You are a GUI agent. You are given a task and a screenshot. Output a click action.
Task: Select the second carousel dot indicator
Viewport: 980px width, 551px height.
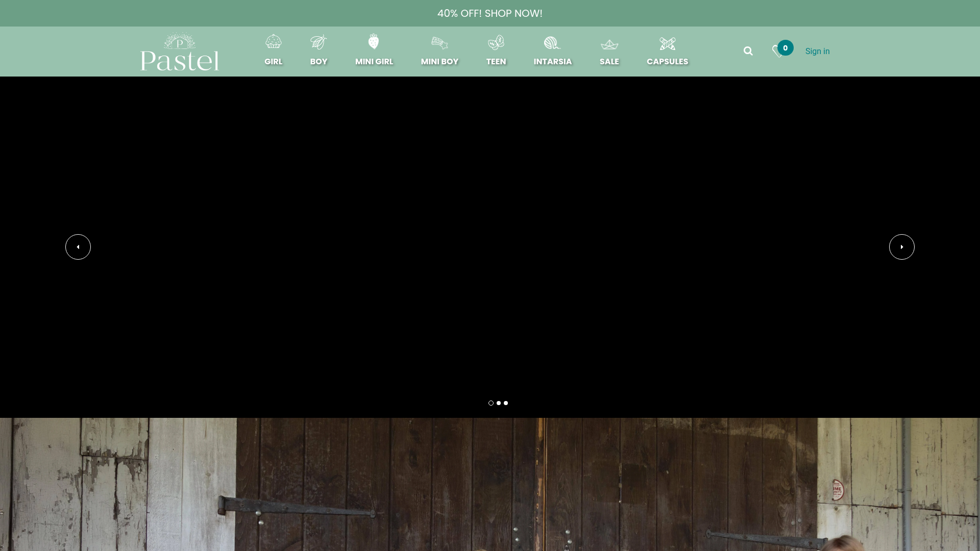pos(498,403)
